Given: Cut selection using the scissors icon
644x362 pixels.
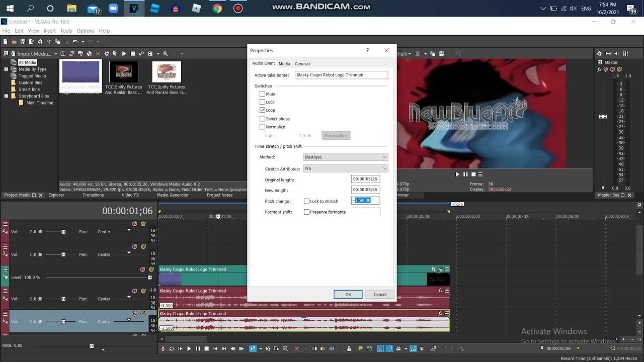Looking at the screenshot, I should [x=49, y=41].
